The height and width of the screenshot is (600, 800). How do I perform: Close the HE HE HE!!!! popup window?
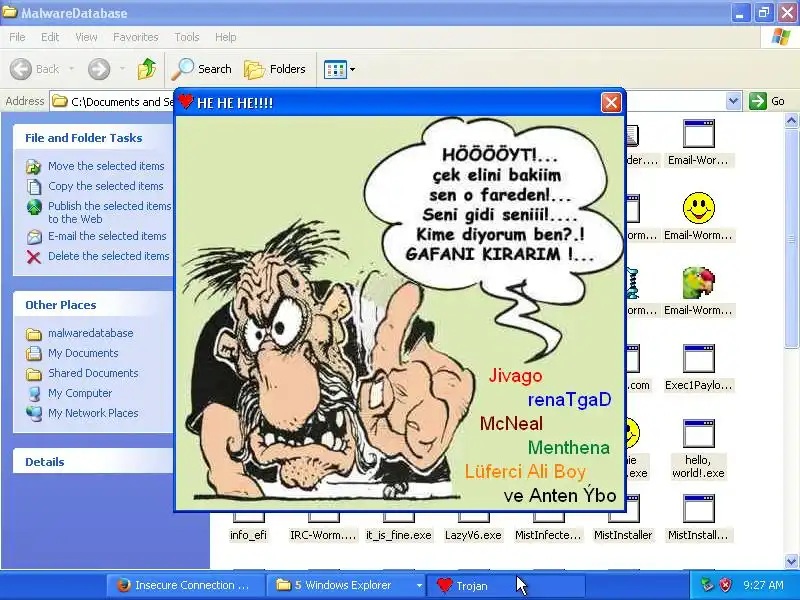pos(611,103)
